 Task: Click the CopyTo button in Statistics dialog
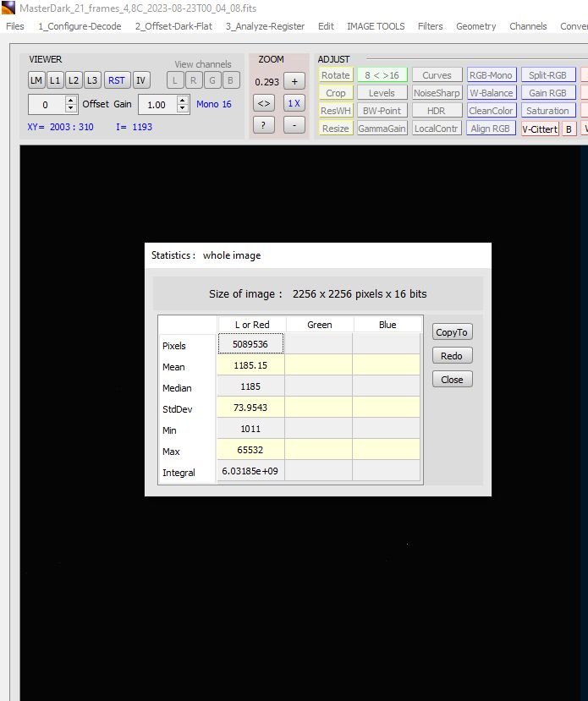(x=452, y=332)
